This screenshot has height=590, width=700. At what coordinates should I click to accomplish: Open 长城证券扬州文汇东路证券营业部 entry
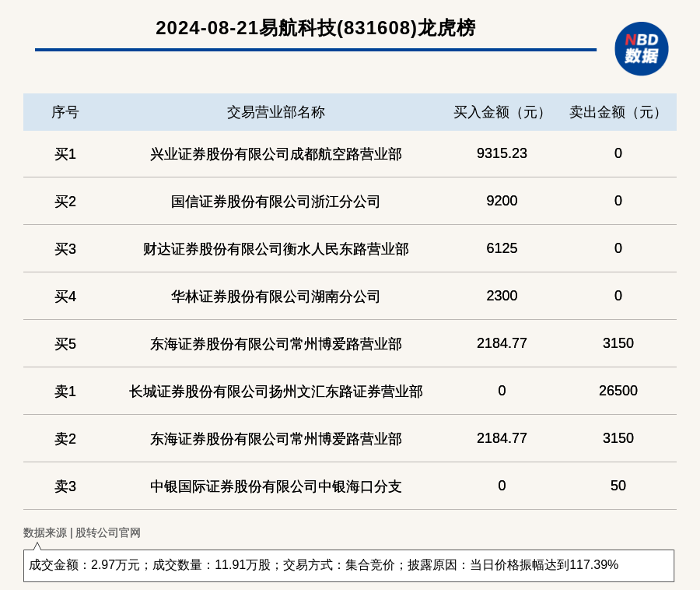[x=275, y=392]
